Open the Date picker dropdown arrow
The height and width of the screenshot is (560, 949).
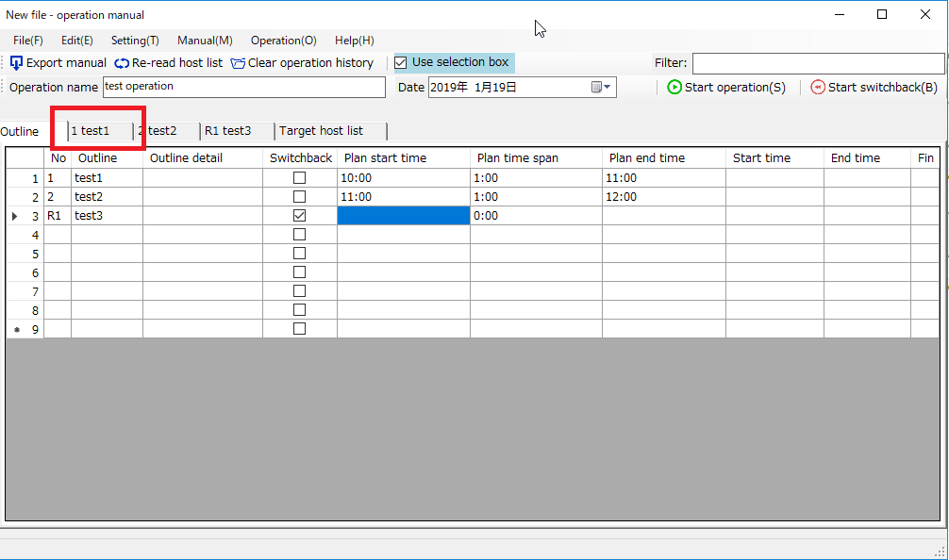pyautogui.click(x=608, y=88)
